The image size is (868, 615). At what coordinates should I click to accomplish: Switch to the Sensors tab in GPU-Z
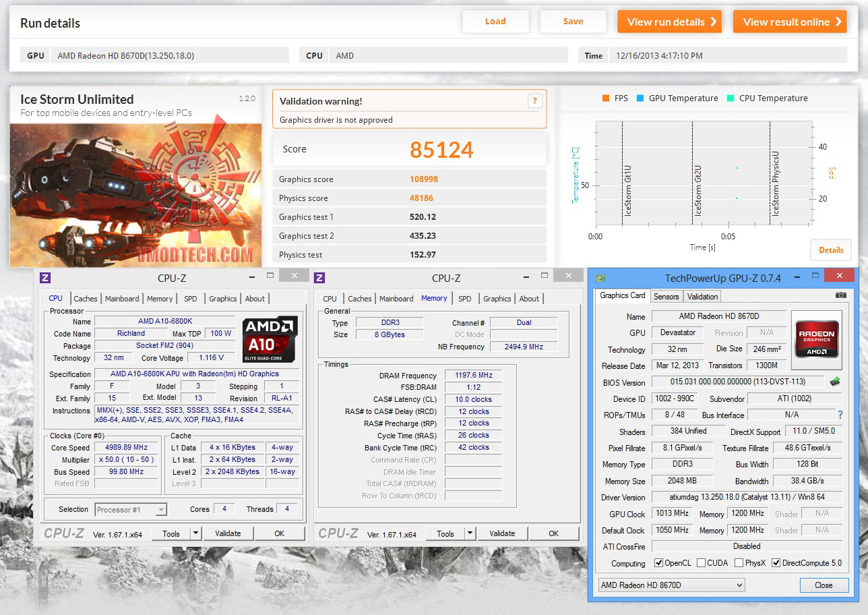click(666, 297)
